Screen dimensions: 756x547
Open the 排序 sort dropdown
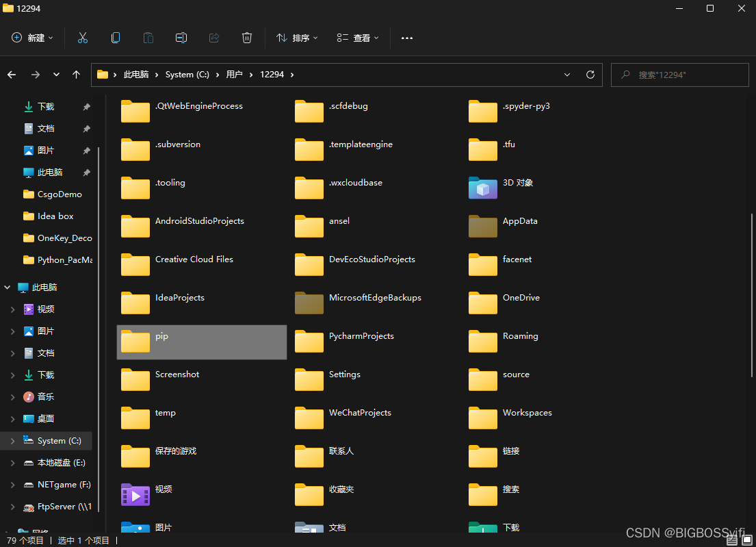point(296,38)
